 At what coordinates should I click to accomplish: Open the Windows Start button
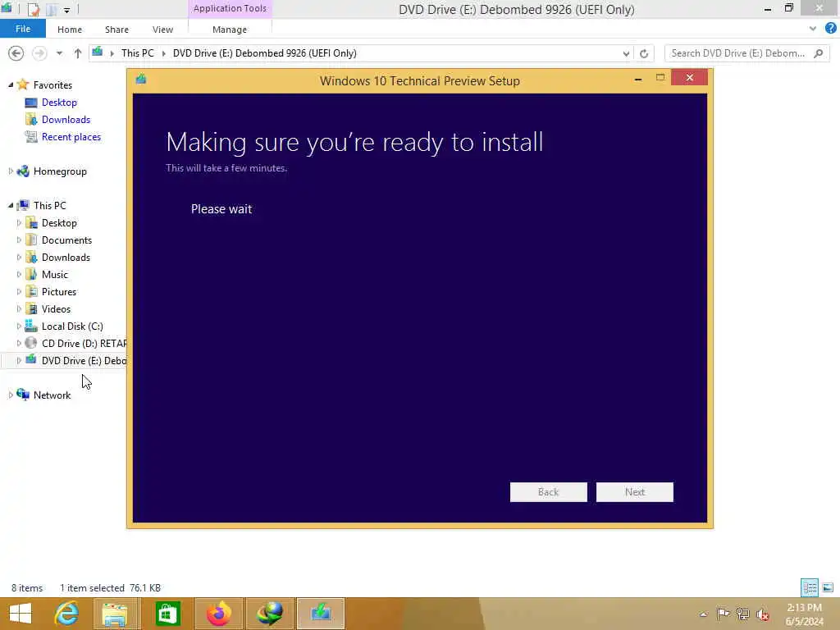[x=21, y=614]
